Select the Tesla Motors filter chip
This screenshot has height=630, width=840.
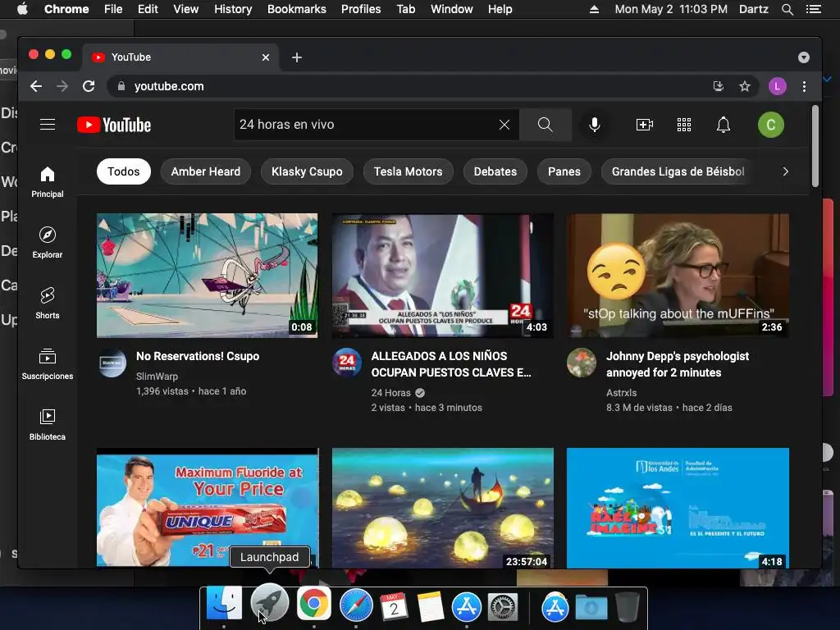pos(409,171)
